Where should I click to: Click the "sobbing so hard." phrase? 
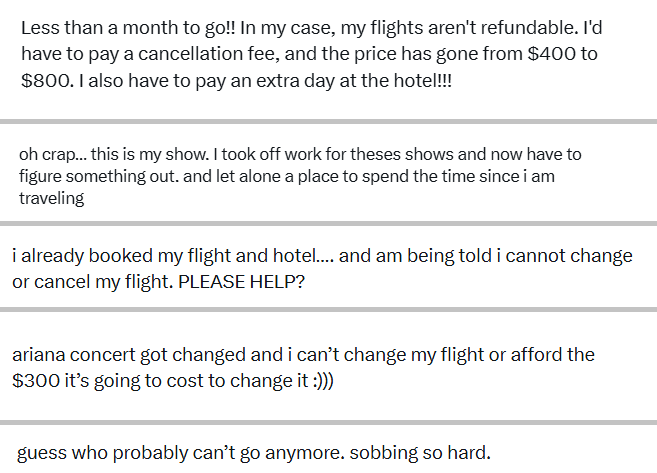point(420,452)
